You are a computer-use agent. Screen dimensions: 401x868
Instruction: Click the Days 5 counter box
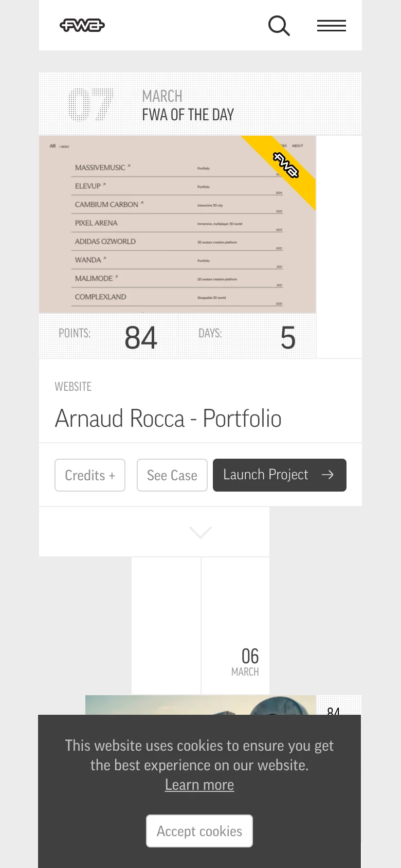click(x=247, y=337)
